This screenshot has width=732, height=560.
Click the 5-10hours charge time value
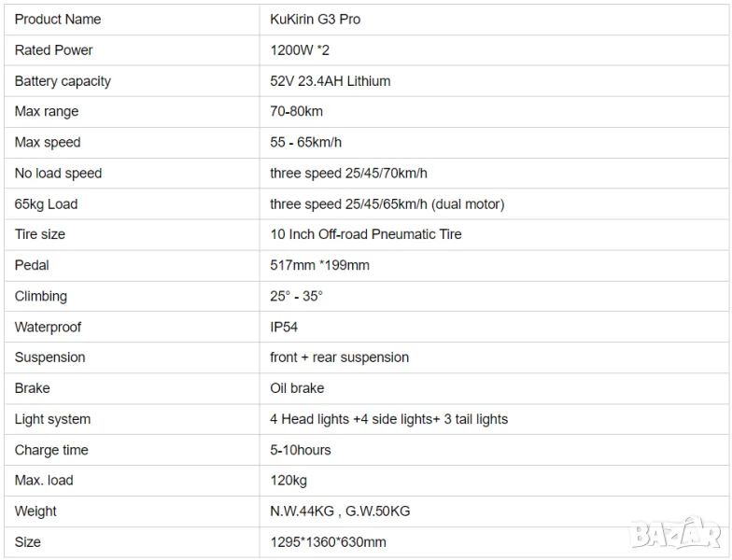pyautogui.click(x=301, y=450)
